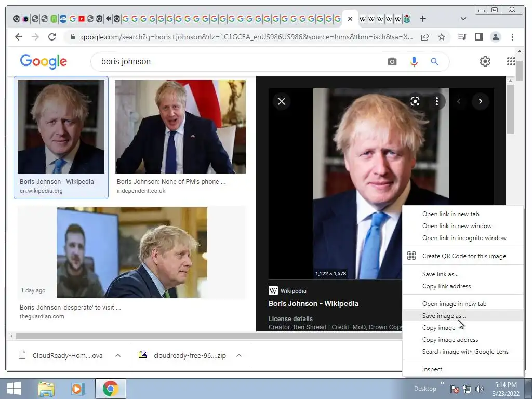The height and width of the screenshot is (399, 532).
Task: Expand the Desktop toolbar chevron
Action: click(443, 383)
